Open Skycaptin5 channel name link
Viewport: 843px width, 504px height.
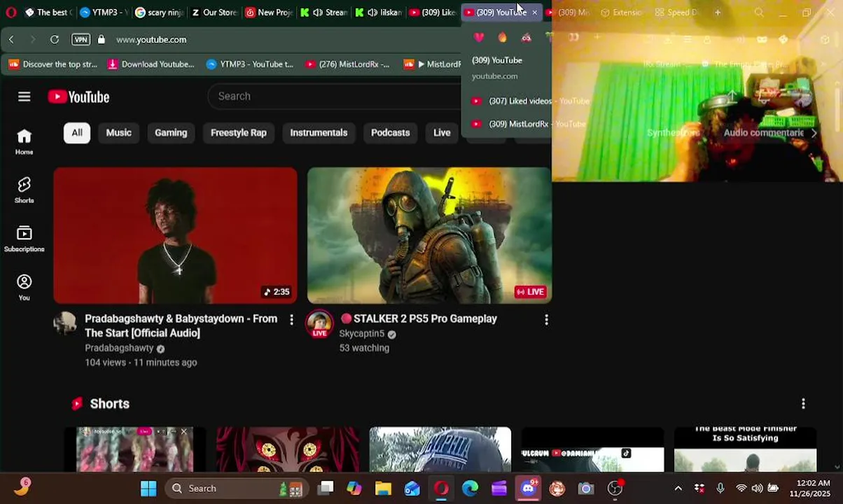362,334
